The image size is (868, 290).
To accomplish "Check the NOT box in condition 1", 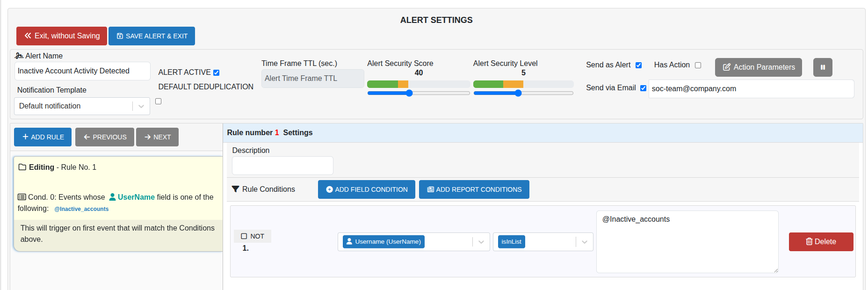I will click(x=244, y=236).
